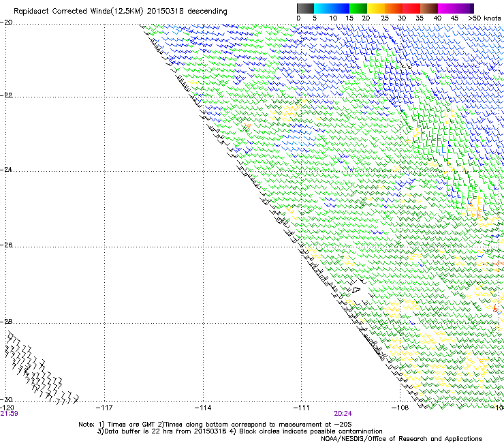The width and height of the screenshot is (504, 443).
Task: Click the brown 35-40 knots legend swatch
Action: point(429,8)
